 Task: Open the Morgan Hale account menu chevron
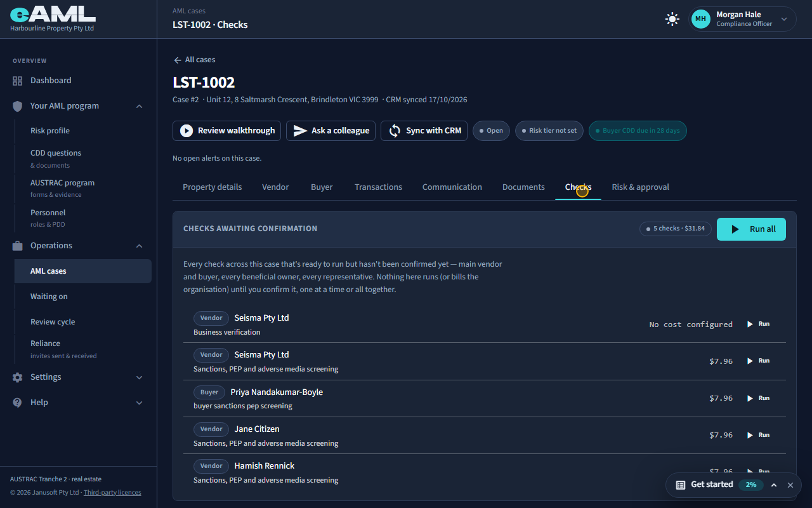pos(784,19)
